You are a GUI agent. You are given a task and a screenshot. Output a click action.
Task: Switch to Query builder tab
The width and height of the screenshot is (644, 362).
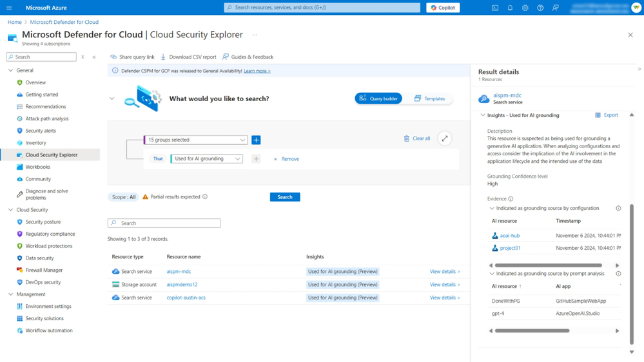(x=378, y=99)
